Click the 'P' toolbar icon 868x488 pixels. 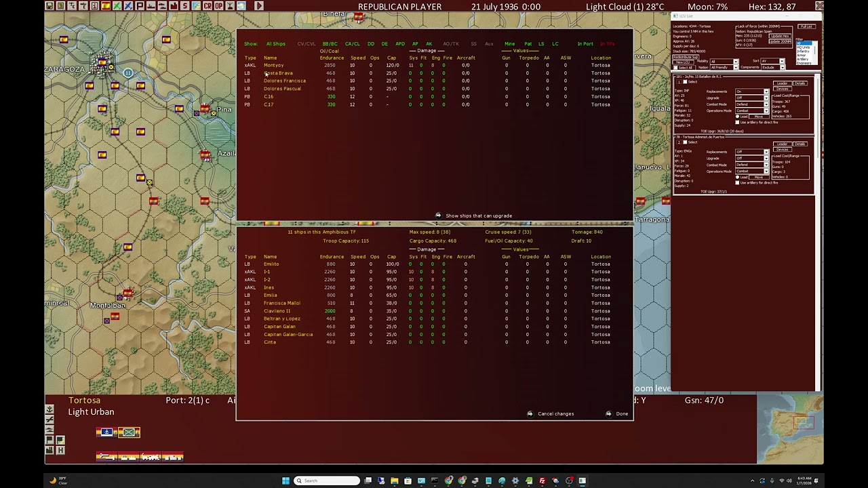pos(140,5)
